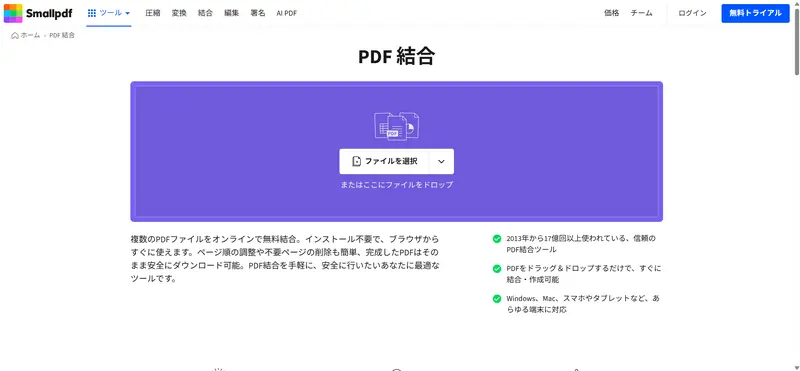The height and width of the screenshot is (371, 800).
Task: Open the チーム link
Action: (x=641, y=13)
